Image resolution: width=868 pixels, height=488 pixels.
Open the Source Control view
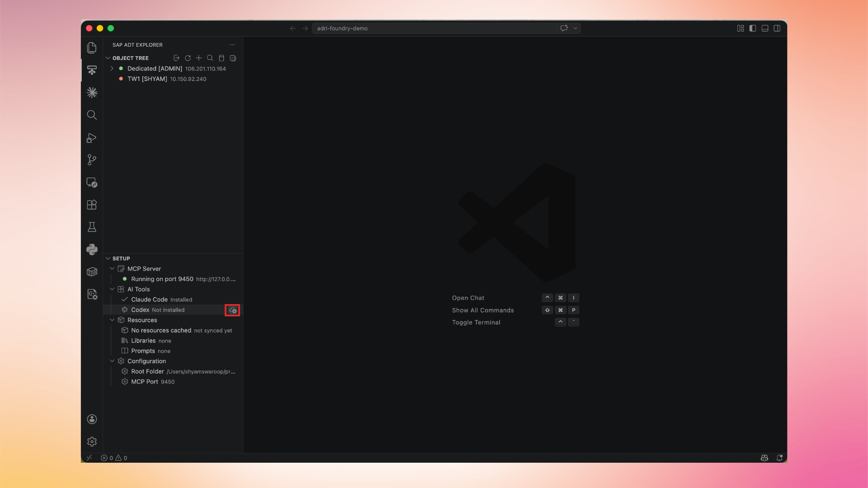pyautogui.click(x=92, y=160)
